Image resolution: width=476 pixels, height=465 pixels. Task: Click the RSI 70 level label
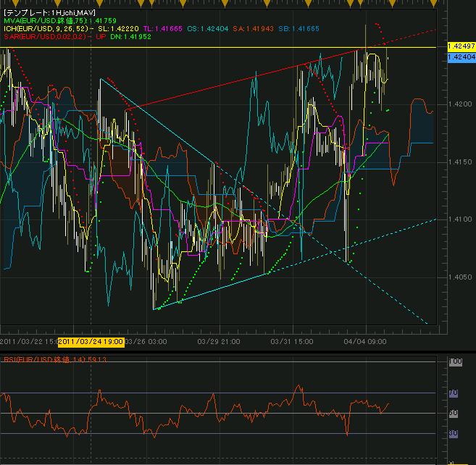pos(454,393)
